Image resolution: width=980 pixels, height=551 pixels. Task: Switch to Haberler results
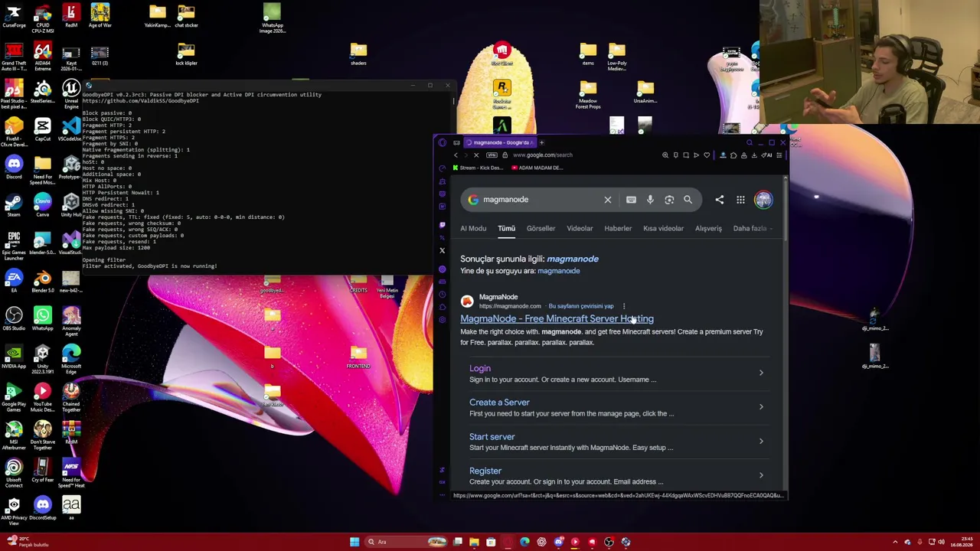tap(618, 228)
